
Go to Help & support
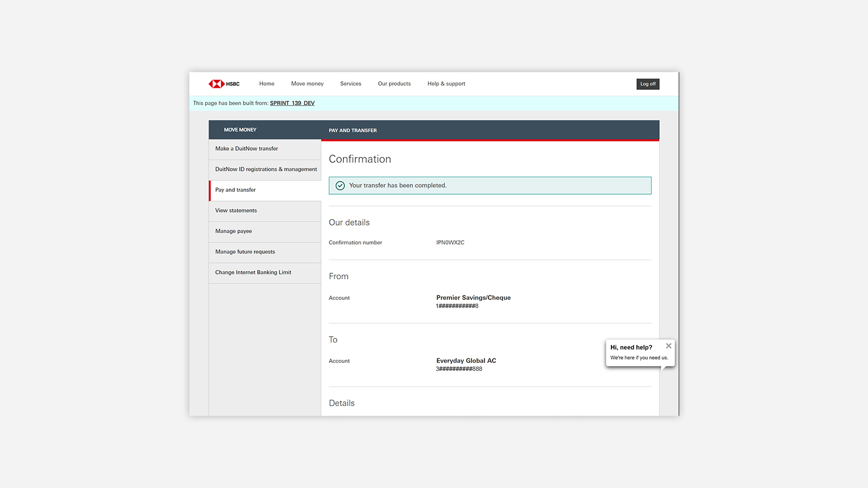tap(446, 84)
